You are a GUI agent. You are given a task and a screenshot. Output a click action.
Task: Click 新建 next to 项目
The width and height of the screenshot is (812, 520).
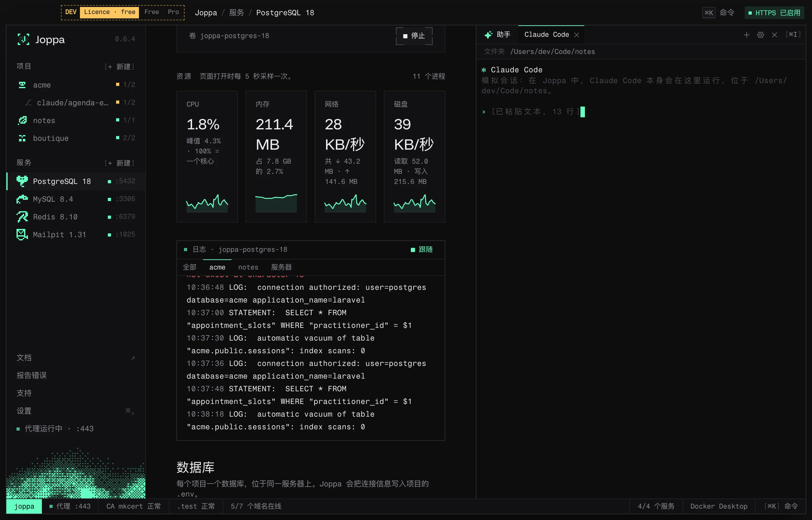coord(120,67)
